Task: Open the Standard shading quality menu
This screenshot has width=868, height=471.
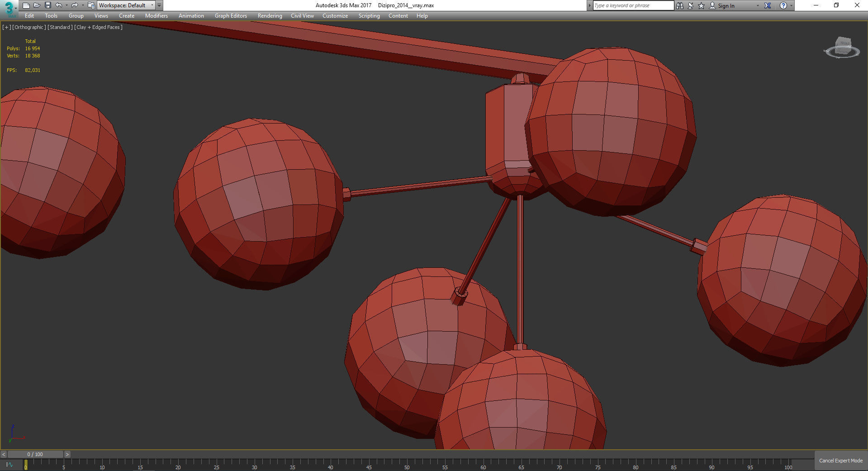Action: [x=60, y=27]
